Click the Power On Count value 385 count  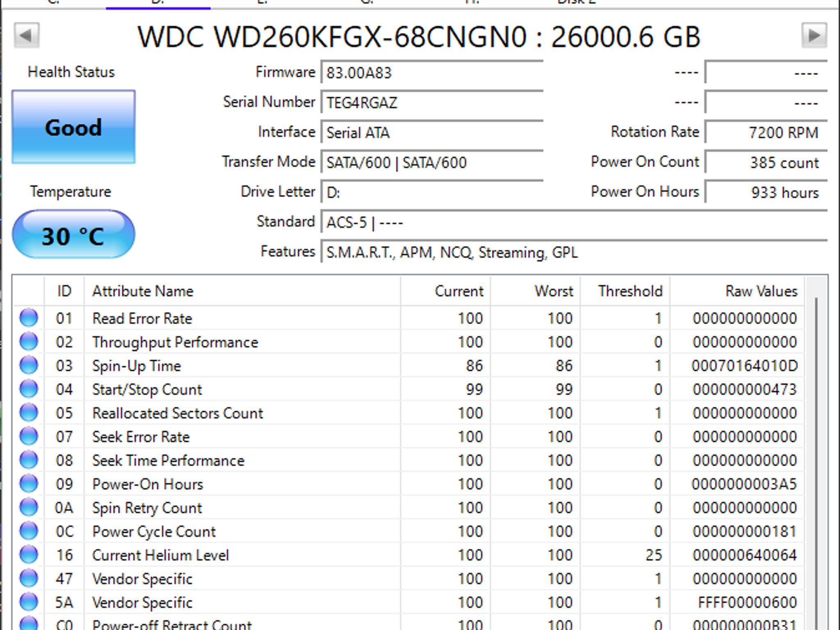pyautogui.click(x=766, y=162)
